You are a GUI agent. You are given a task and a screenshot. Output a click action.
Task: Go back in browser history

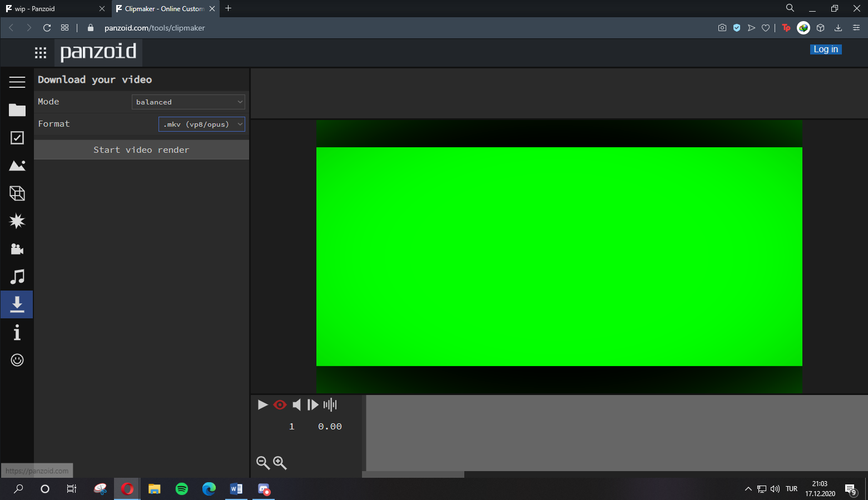[11, 28]
